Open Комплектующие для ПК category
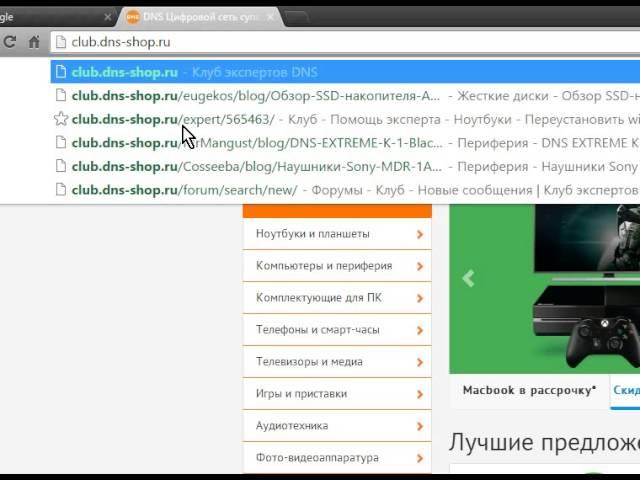This screenshot has width=640, height=480. pos(337,298)
